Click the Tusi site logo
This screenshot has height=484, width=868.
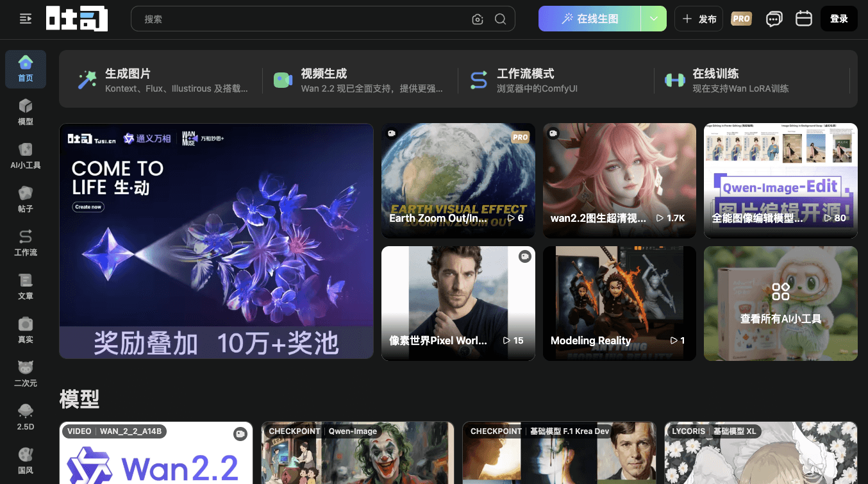(x=77, y=19)
